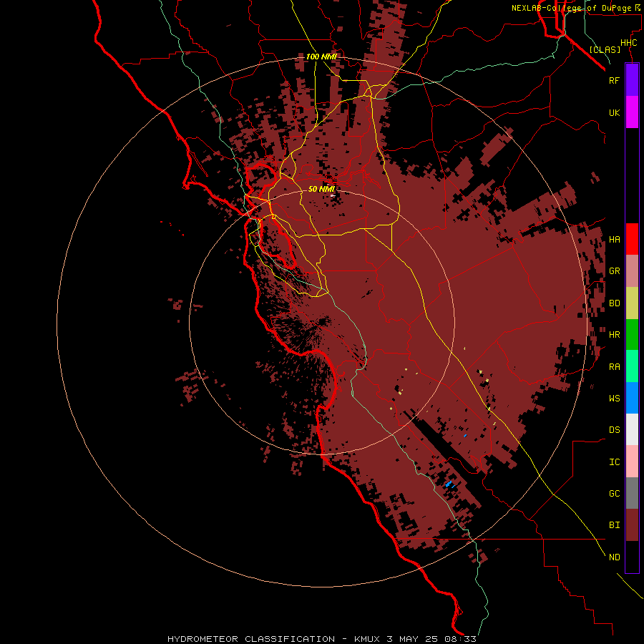644x644 pixels.
Task: Click the HA legend label
Action: (x=614, y=240)
